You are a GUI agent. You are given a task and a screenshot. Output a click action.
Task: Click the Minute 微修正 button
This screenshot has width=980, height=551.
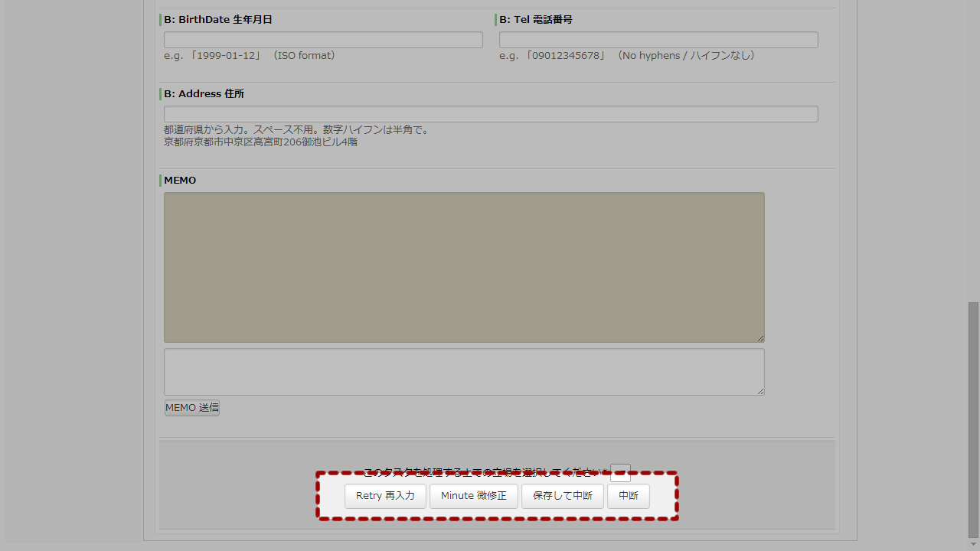point(474,496)
